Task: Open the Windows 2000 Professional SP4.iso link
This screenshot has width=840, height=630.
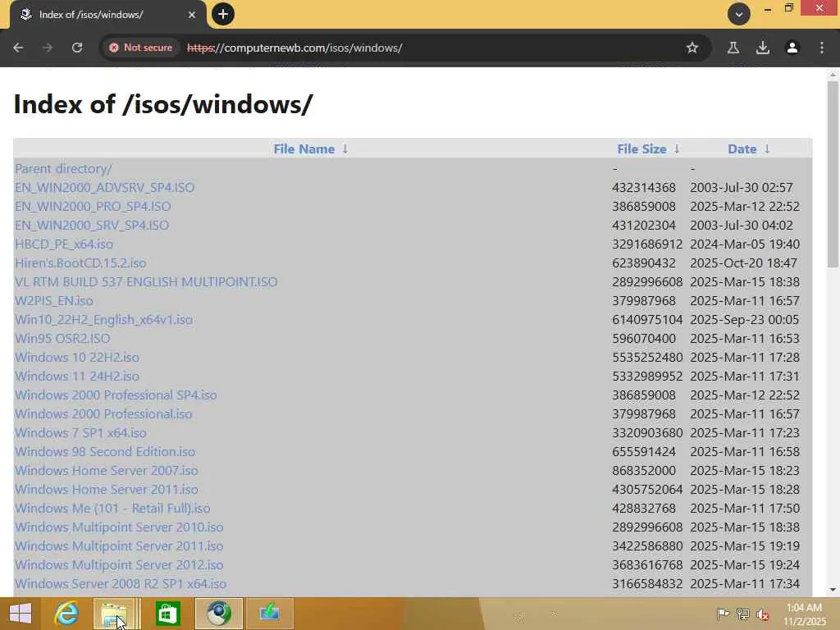Action: pyautogui.click(x=116, y=395)
